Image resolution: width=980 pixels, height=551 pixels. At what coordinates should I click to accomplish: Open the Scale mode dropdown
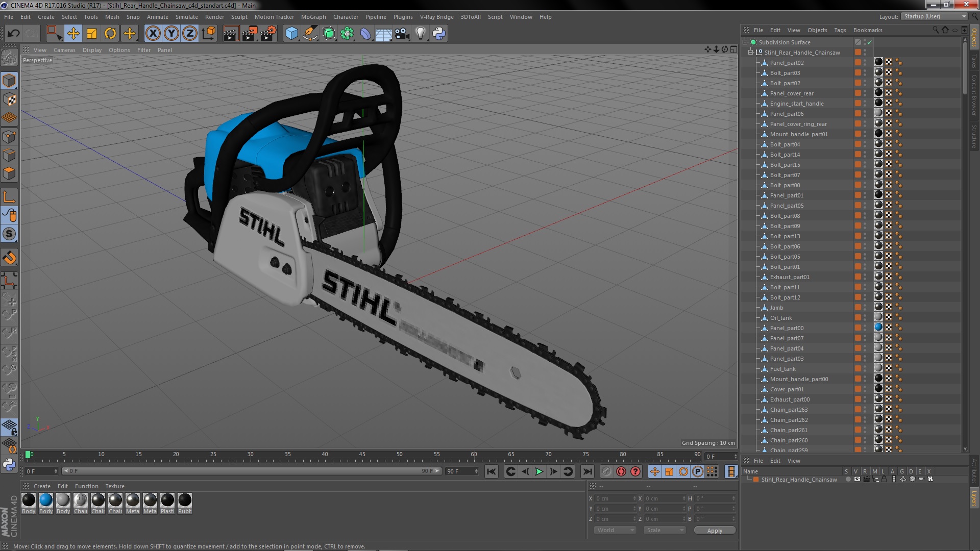tap(664, 530)
